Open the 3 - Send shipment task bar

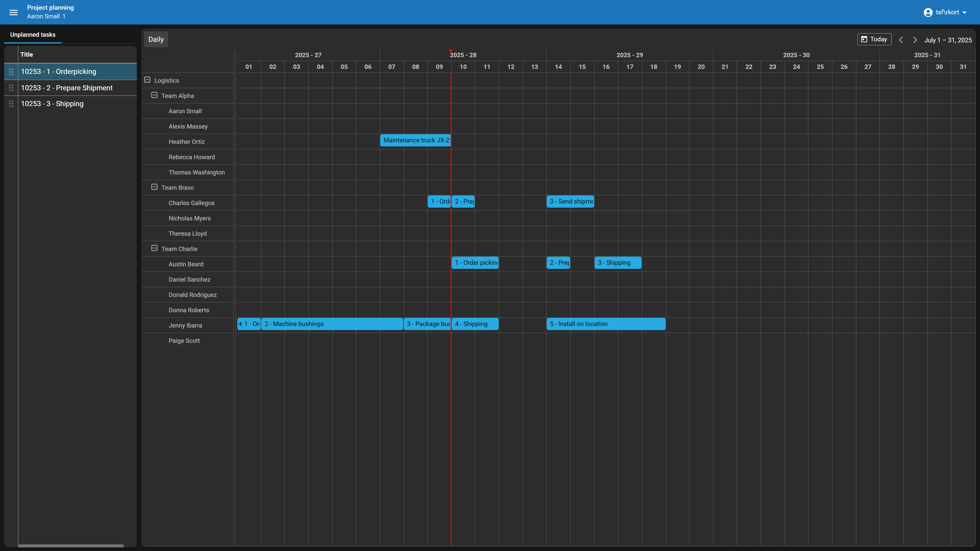click(570, 202)
